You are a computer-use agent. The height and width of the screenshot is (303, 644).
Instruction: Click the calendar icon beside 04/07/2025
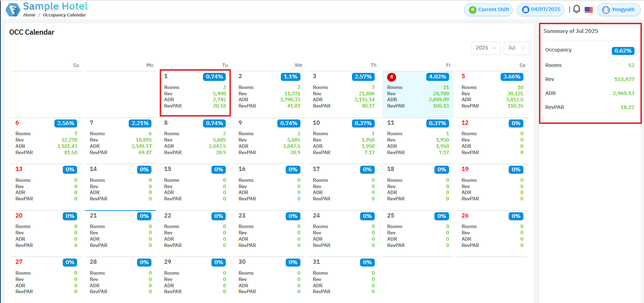click(525, 10)
